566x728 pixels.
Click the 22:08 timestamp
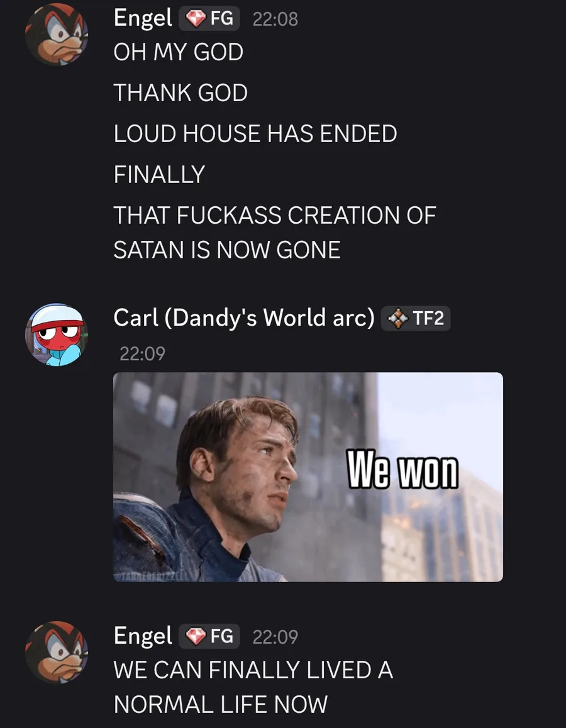click(275, 19)
